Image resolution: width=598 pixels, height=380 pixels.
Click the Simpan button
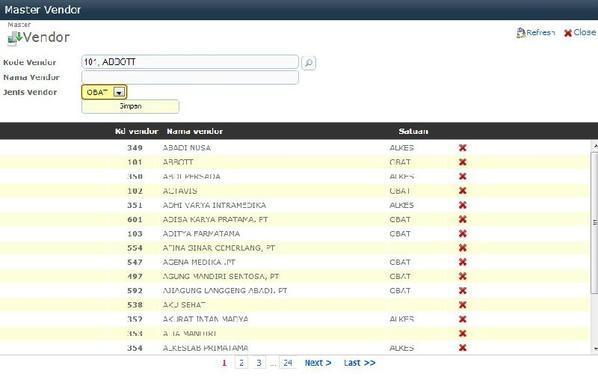tap(130, 106)
